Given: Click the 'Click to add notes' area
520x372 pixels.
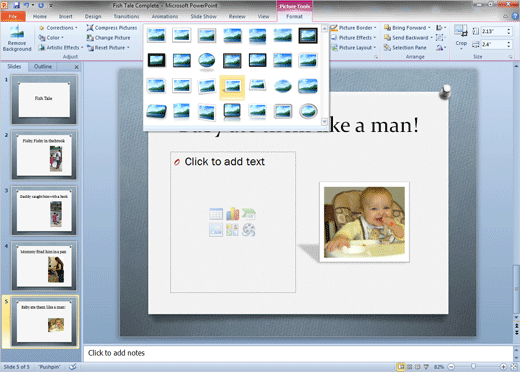Looking at the screenshot, I should [x=298, y=353].
